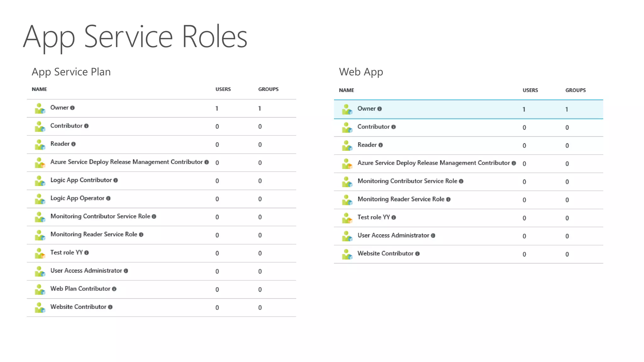
Task: Click info icon beside Web Plan Contributor
Action: point(114,289)
